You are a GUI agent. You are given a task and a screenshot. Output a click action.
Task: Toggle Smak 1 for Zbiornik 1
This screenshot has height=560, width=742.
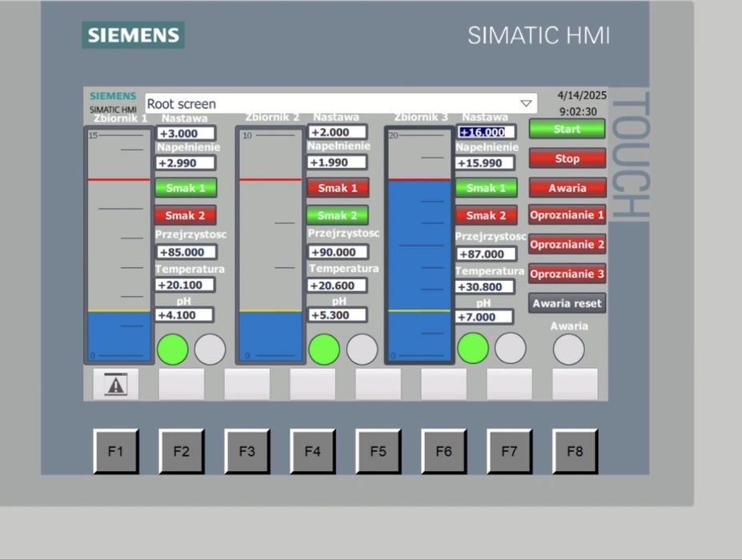click(x=186, y=188)
